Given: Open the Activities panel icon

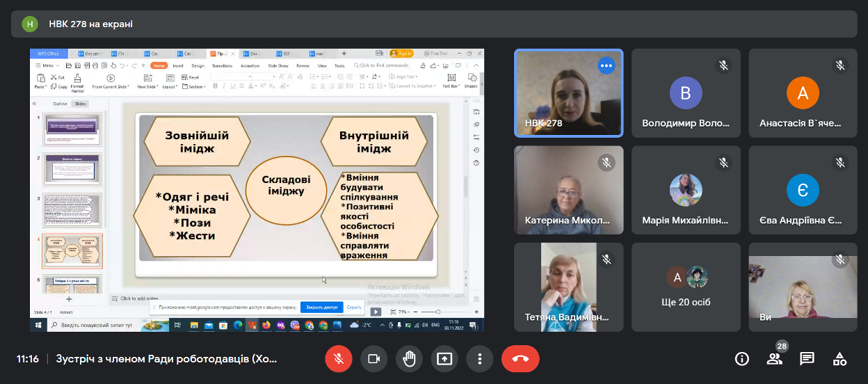Looking at the screenshot, I should coord(840,359).
